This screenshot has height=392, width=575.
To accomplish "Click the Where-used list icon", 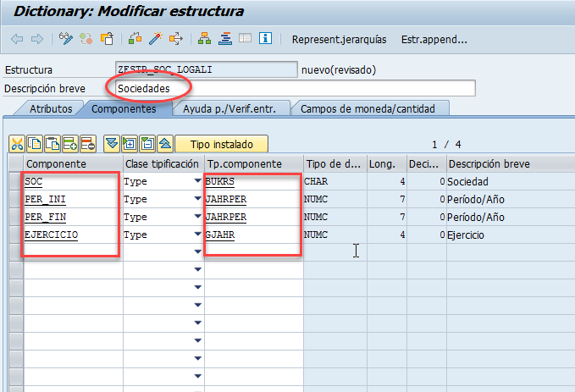I will coord(176,38).
